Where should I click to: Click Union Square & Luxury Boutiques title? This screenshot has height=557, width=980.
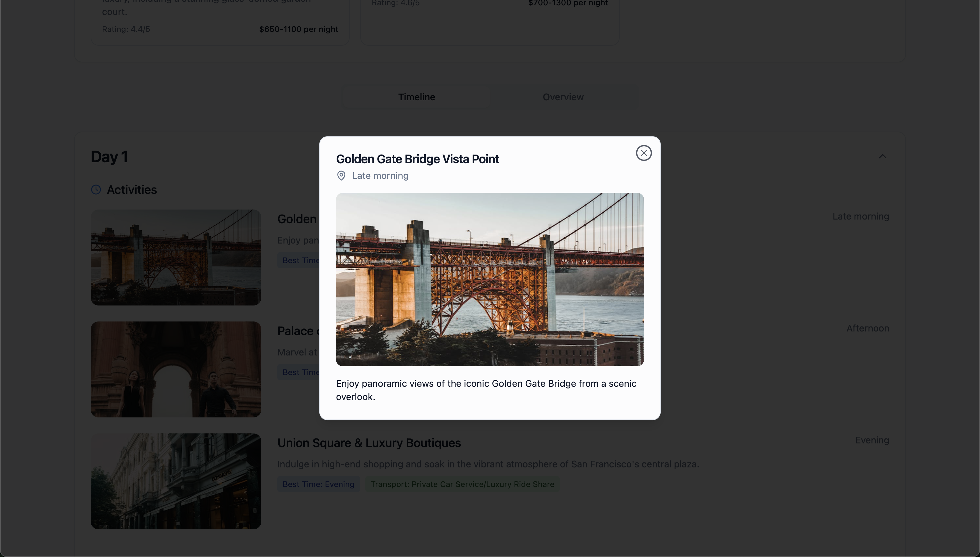[x=369, y=443]
